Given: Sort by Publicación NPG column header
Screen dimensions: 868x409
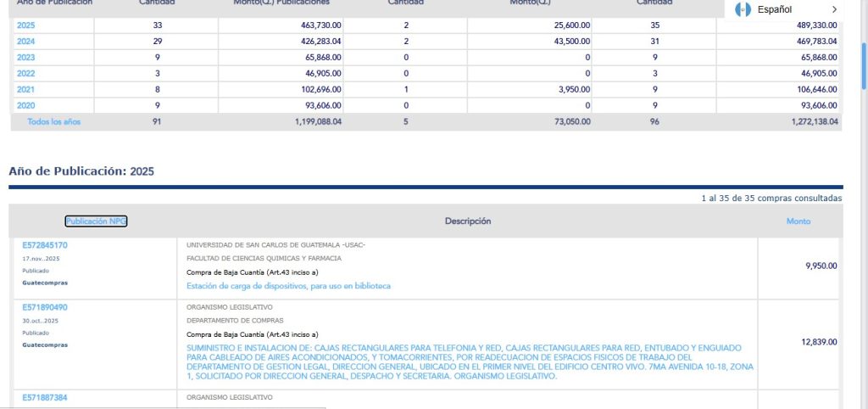Looking at the screenshot, I should tap(97, 221).
